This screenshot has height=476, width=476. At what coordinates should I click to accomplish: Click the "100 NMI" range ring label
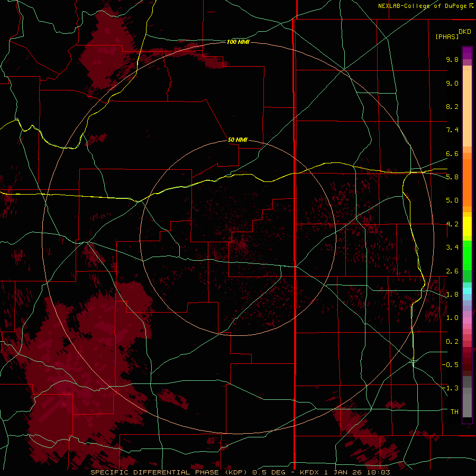[x=238, y=42]
